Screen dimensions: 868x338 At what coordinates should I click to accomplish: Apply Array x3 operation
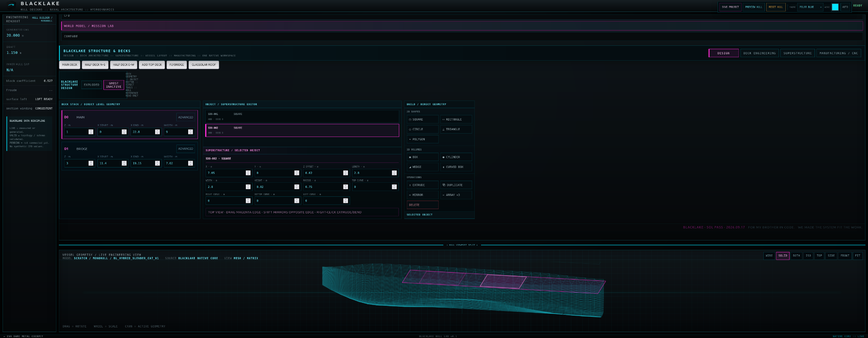click(x=456, y=195)
